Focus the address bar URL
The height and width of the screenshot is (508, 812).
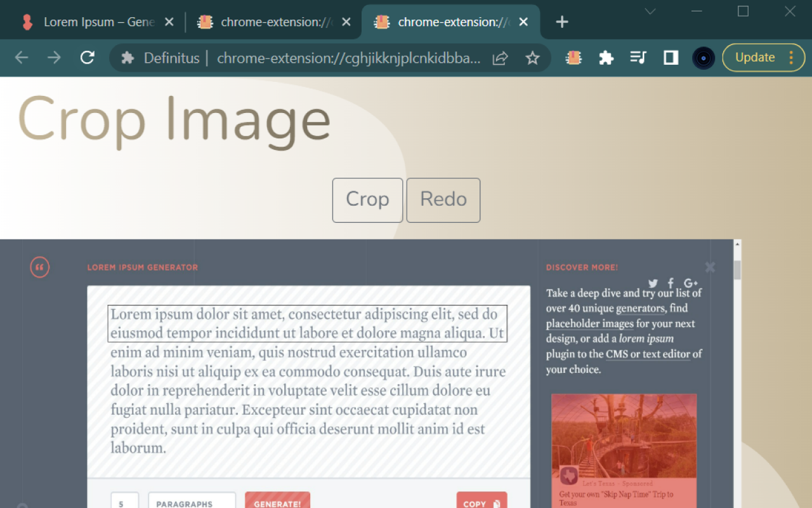[349, 58]
